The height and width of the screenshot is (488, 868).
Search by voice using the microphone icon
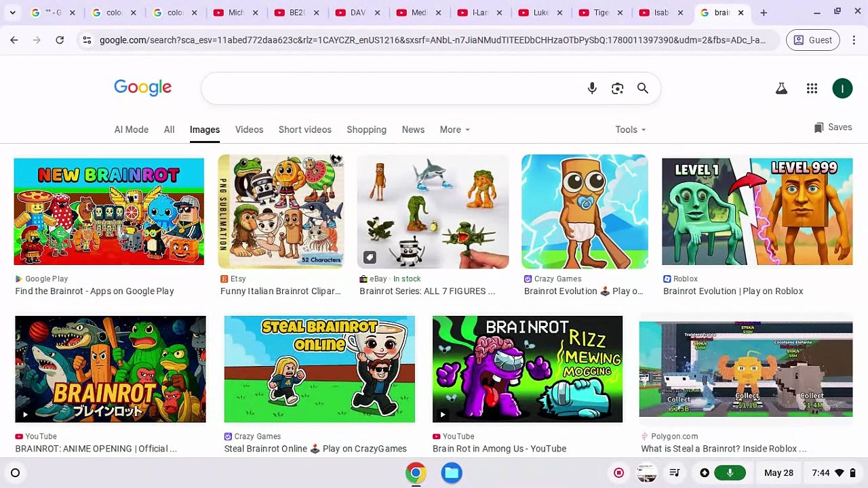(592, 88)
